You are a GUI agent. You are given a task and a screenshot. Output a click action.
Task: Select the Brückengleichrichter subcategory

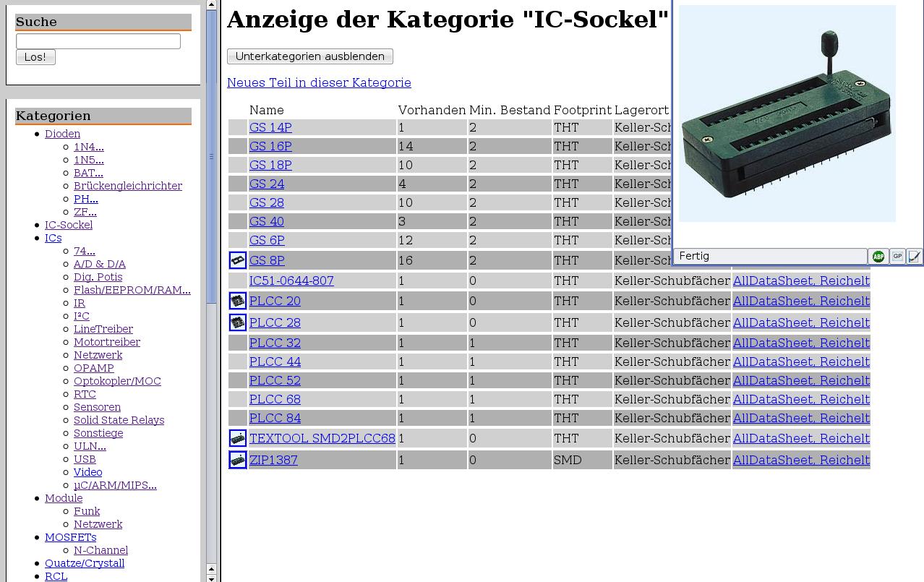(128, 186)
